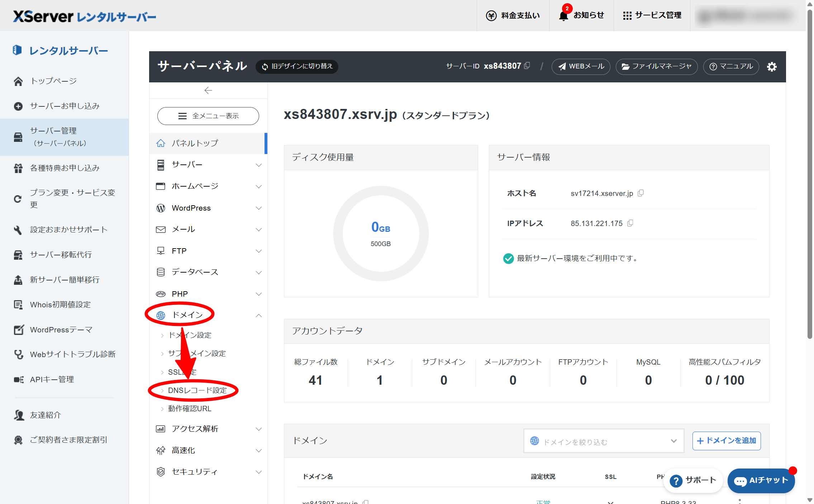Show all menus with 全メニュー表示
Screen dimensions: 814x504
(208, 116)
